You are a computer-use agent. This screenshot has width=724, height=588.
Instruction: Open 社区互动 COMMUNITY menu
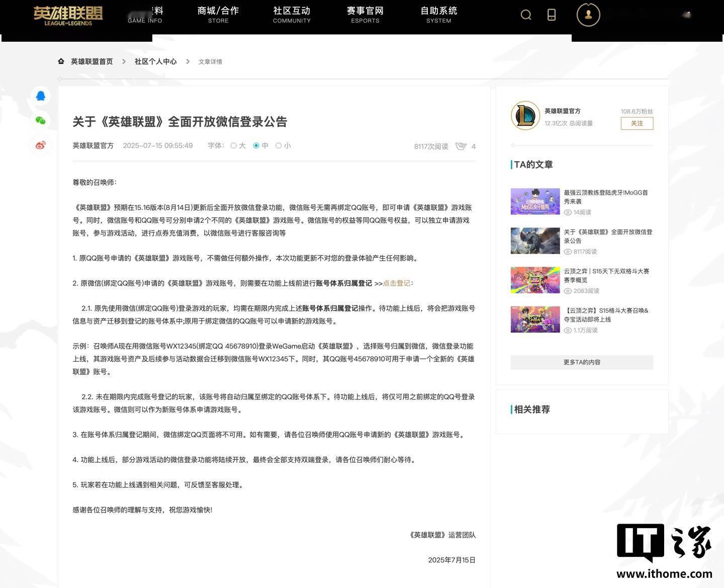(292, 15)
